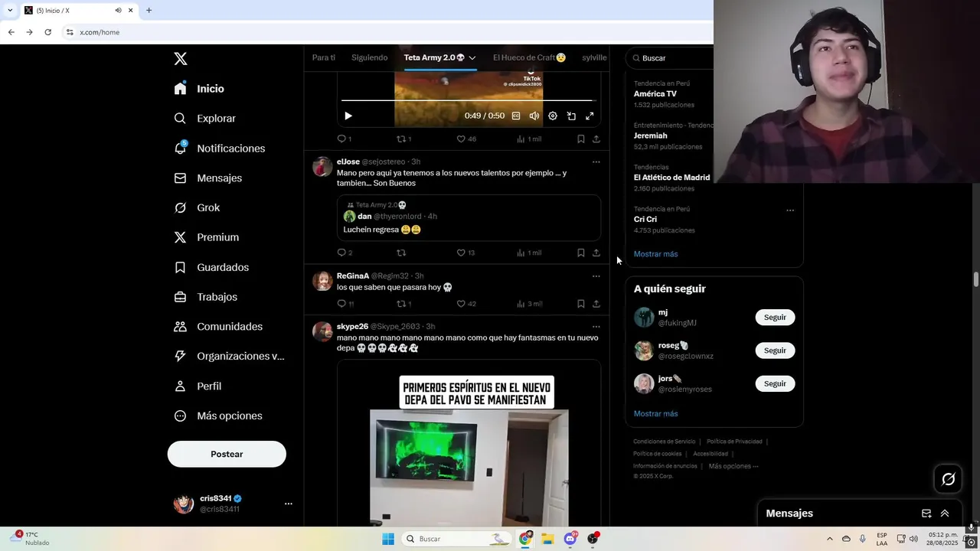Reload the browser page
Image resolution: width=980 pixels, height=551 pixels.
point(47,32)
